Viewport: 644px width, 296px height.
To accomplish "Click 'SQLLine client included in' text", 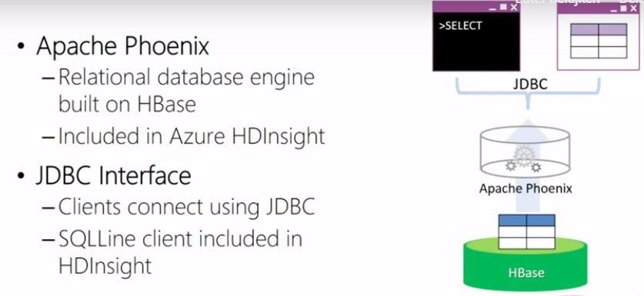I will (x=180, y=238).
